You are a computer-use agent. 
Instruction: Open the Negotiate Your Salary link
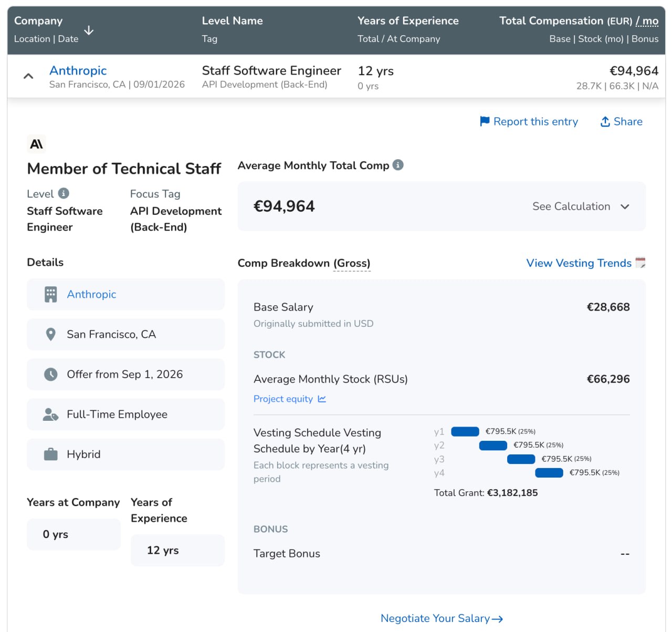coord(442,618)
